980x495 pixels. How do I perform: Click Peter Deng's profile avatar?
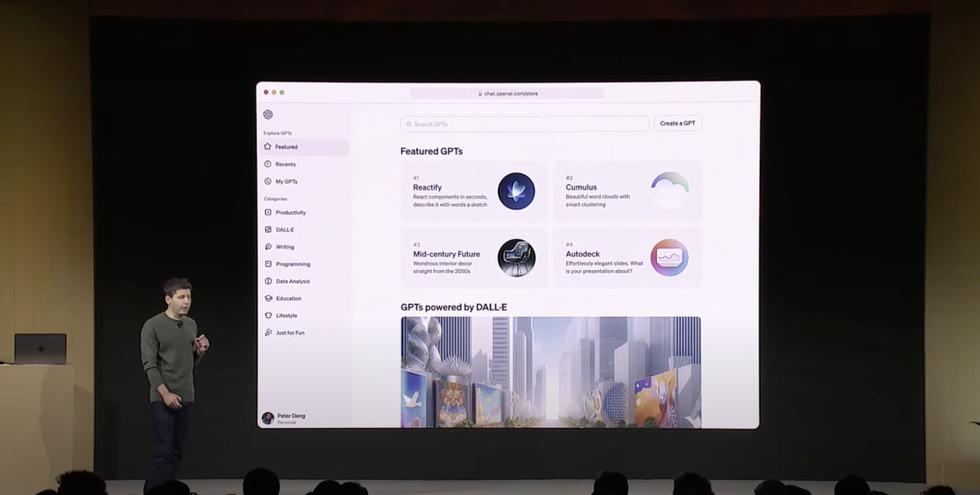[x=268, y=418]
